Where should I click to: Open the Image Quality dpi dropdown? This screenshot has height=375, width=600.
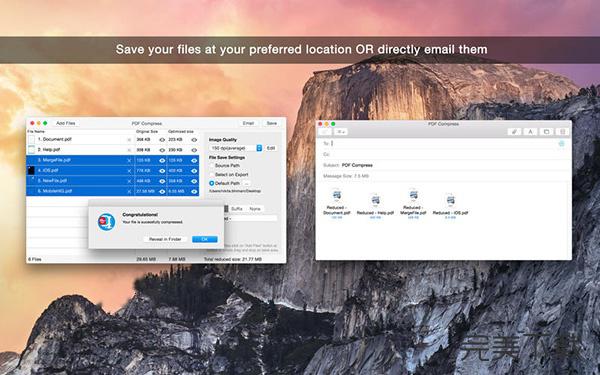(x=236, y=148)
